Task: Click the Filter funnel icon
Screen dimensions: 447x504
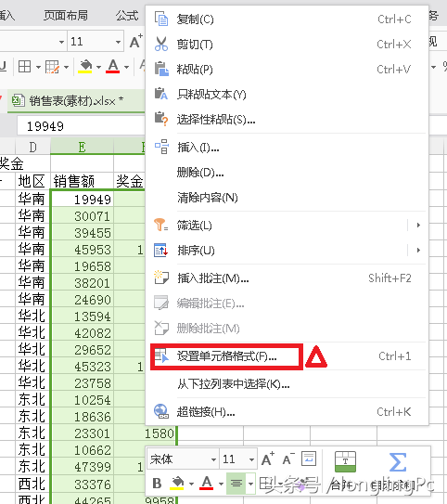Action: point(160,225)
